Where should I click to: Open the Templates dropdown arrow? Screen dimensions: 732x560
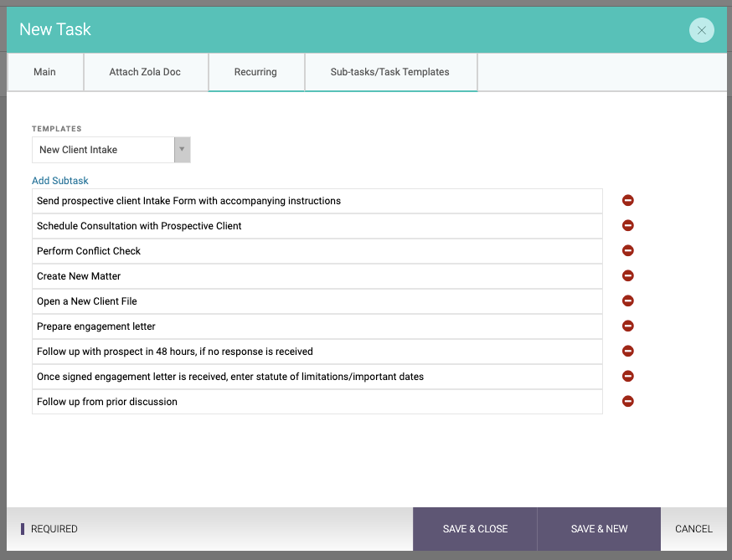[182, 150]
